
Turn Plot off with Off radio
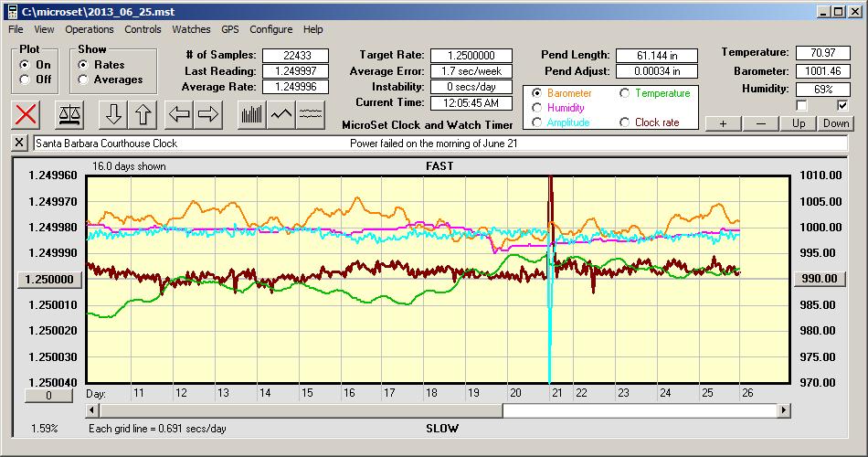[25, 80]
